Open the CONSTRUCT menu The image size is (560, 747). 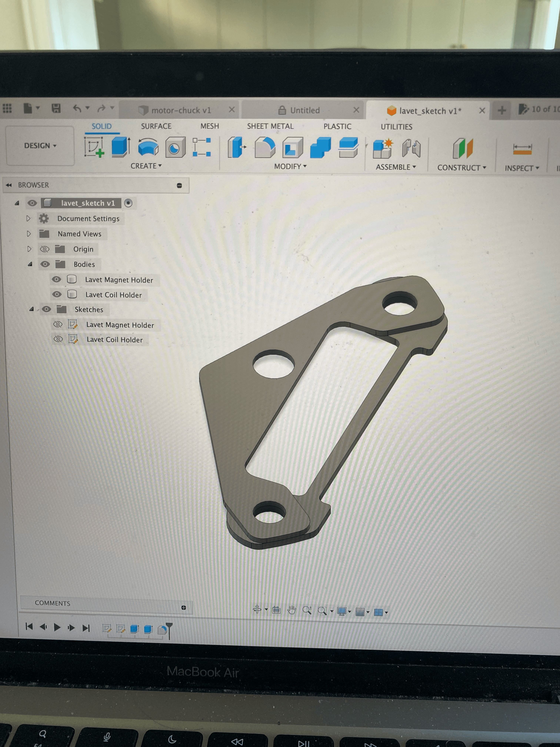(461, 168)
